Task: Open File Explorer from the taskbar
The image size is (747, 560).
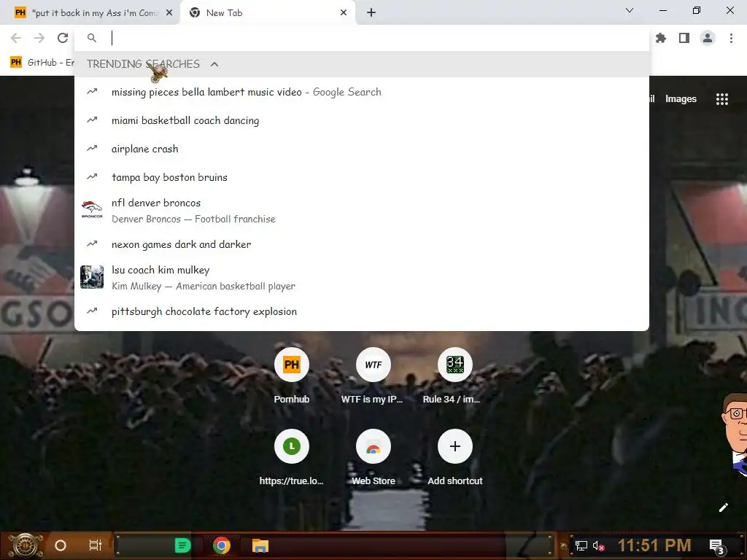Action: point(260,545)
